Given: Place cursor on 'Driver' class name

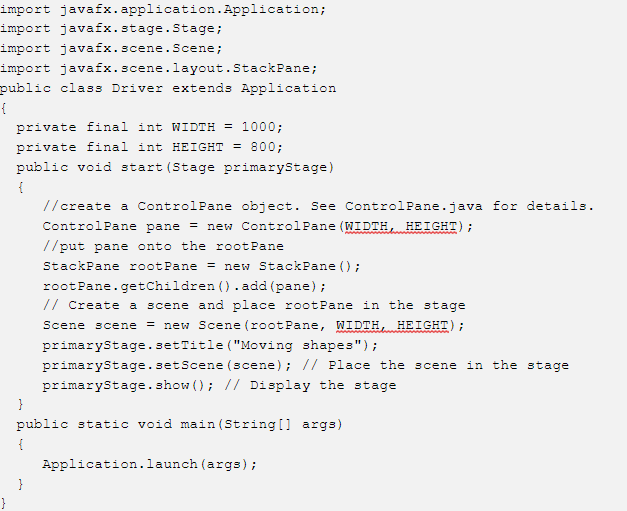Looking at the screenshot, I should pyautogui.click(x=137, y=88).
